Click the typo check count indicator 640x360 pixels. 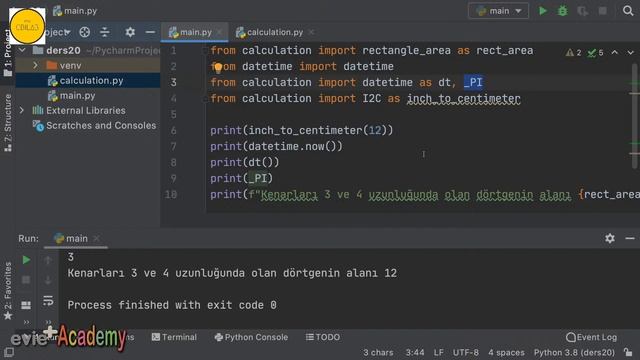tap(596, 53)
